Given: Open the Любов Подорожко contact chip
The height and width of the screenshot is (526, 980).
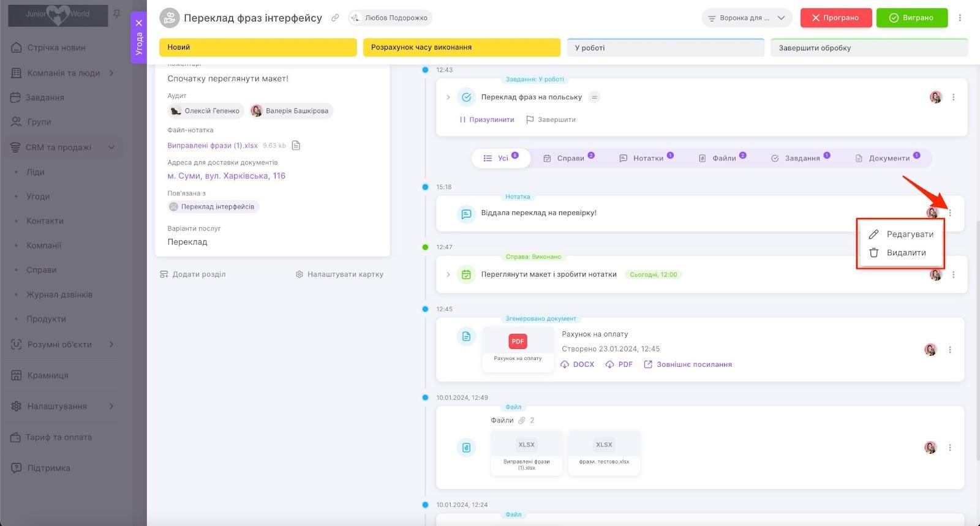Looking at the screenshot, I should (x=390, y=18).
